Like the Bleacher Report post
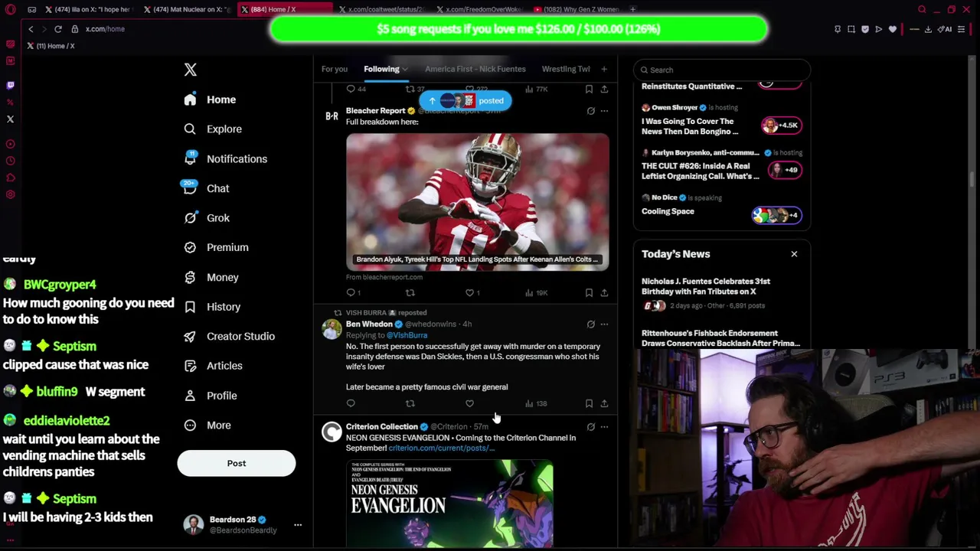Screen dimensions: 980x551 coord(472,292)
